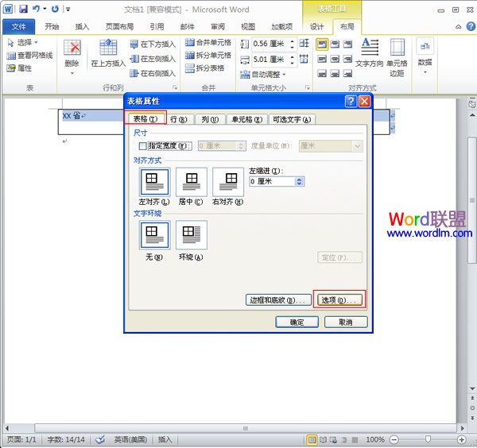
Task: Switch to the Row (行) tab in dialog
Action: coord(179,119)
